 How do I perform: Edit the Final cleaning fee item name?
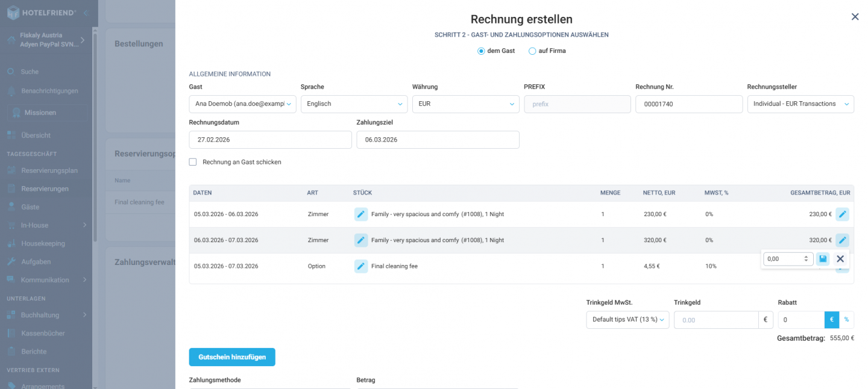(360, 266)
